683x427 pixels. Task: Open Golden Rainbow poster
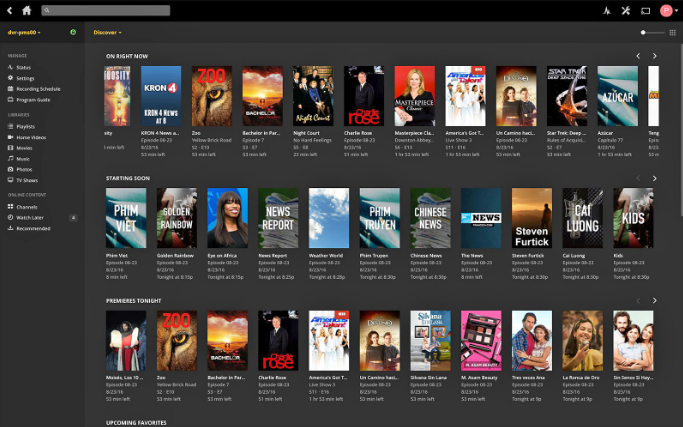click(x=177, y=218)
